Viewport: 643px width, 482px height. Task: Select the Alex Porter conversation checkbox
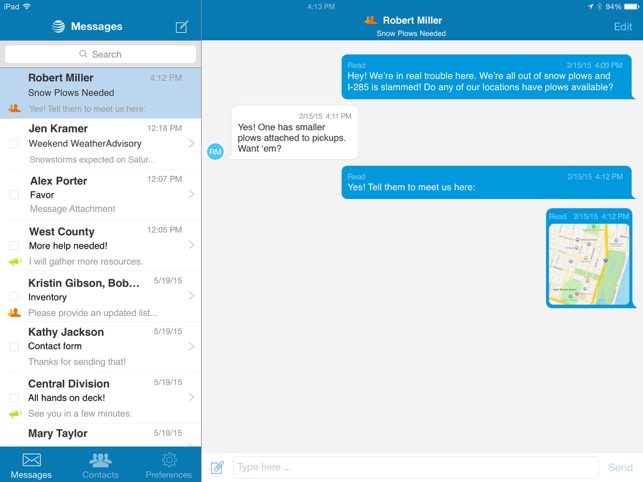[14, 194]
